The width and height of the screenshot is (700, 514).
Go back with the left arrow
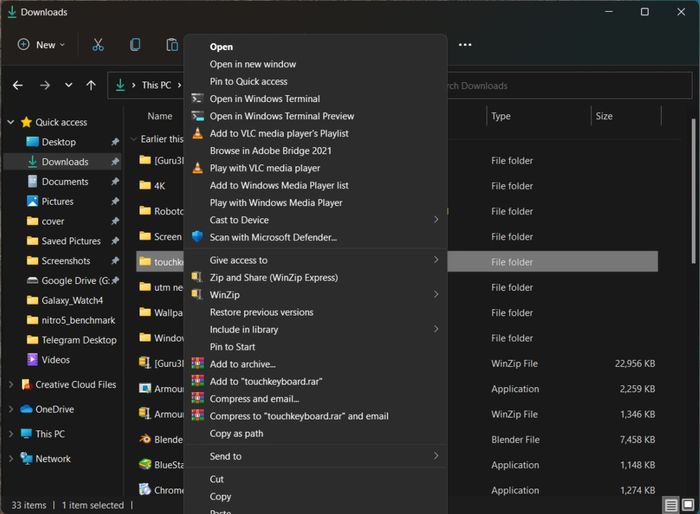(18, 85)
